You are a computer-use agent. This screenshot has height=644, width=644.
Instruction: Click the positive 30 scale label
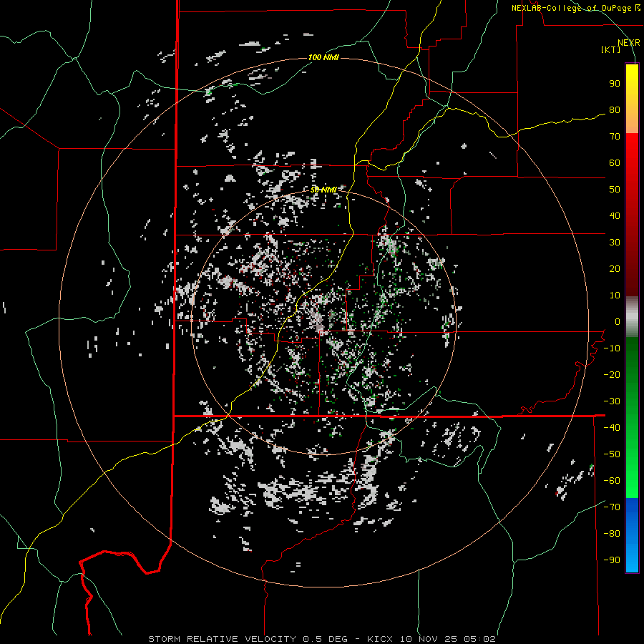tap(615, 243)
